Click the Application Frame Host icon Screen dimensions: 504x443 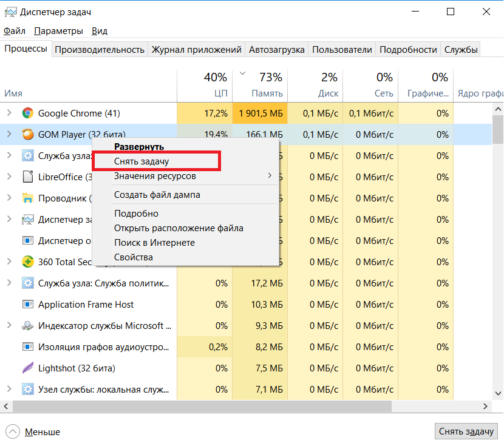click(x=28, y=304)
